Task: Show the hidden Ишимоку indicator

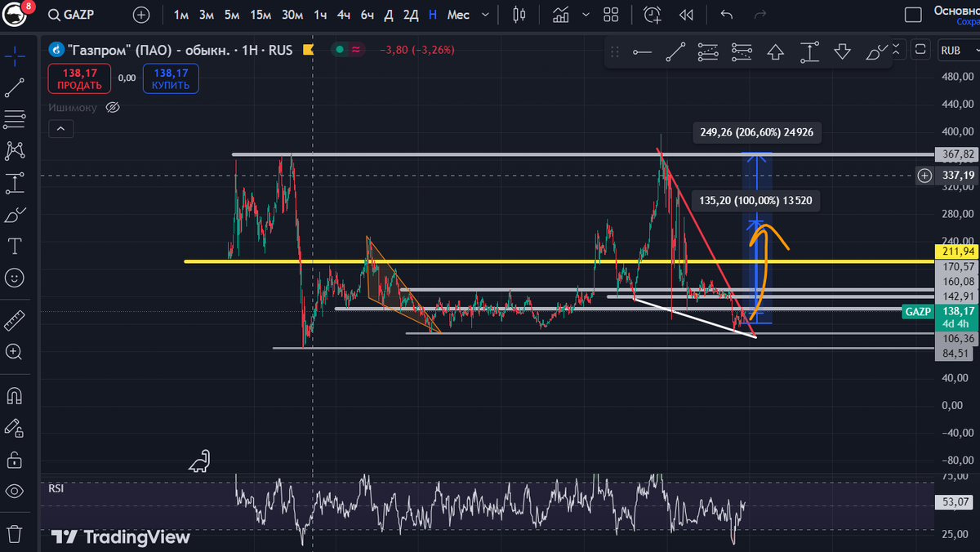Action: (114, 107)
